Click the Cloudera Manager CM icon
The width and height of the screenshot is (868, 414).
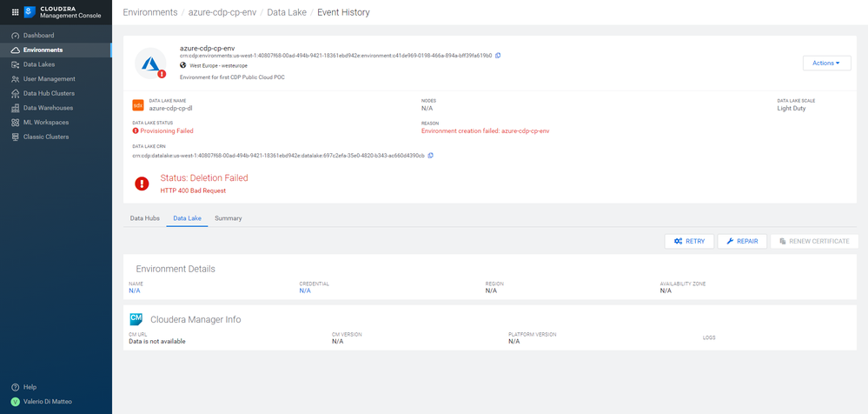click(x=136, y=319)
